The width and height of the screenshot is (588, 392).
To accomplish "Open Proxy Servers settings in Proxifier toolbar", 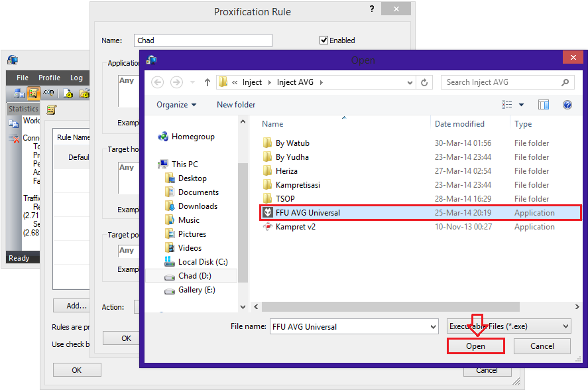I will tap(19, 94).
